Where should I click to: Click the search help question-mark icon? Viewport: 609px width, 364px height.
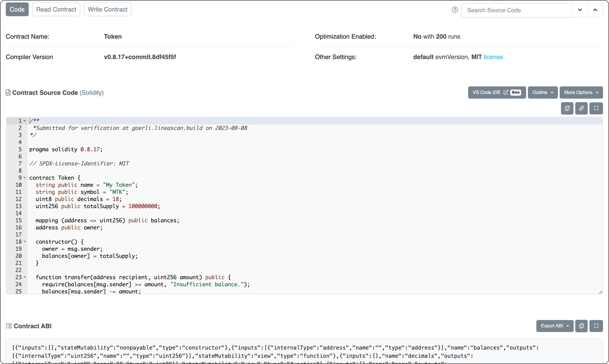[x=455, y=10]
